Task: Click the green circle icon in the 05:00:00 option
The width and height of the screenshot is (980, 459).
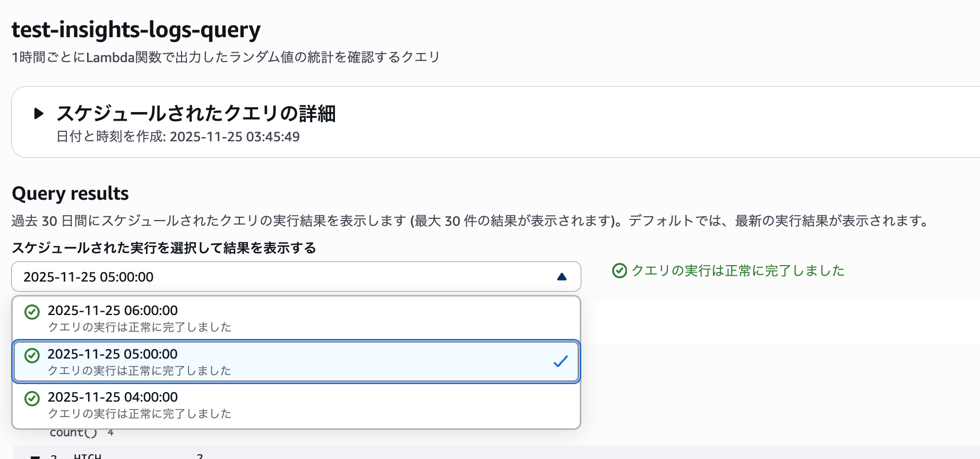Action: click(x=32, y=355)
